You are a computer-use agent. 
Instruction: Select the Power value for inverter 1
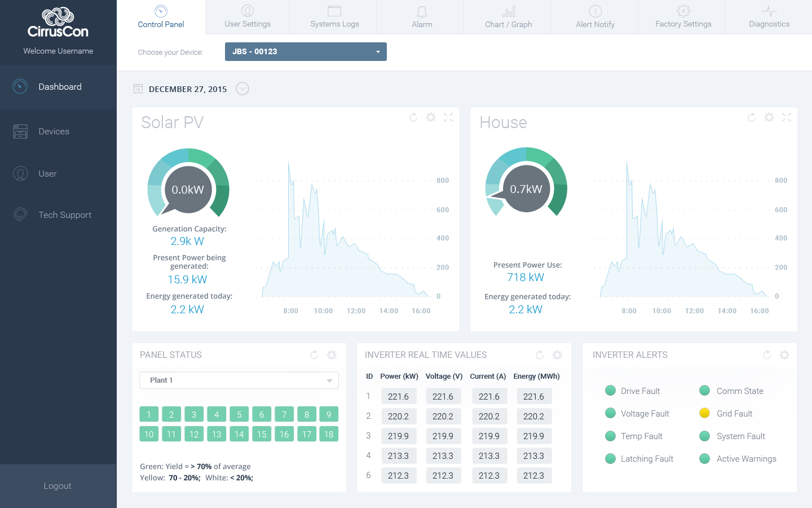(399, 396)
